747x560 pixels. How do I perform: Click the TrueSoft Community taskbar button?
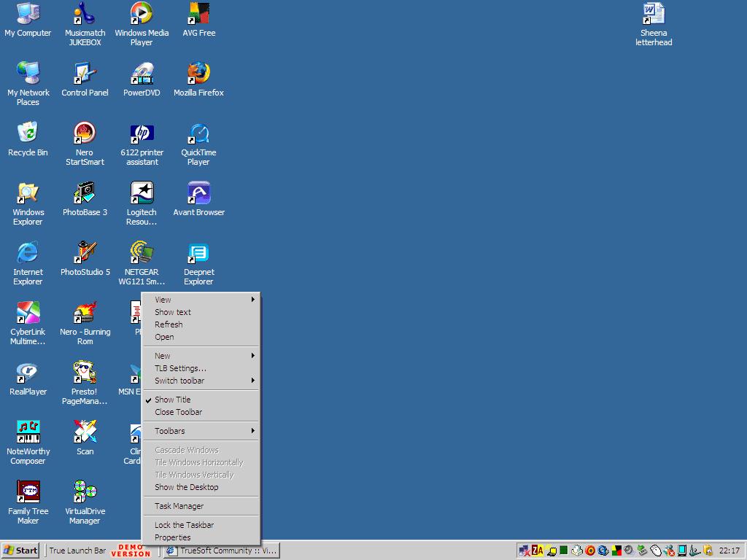[x=222, y=551]
